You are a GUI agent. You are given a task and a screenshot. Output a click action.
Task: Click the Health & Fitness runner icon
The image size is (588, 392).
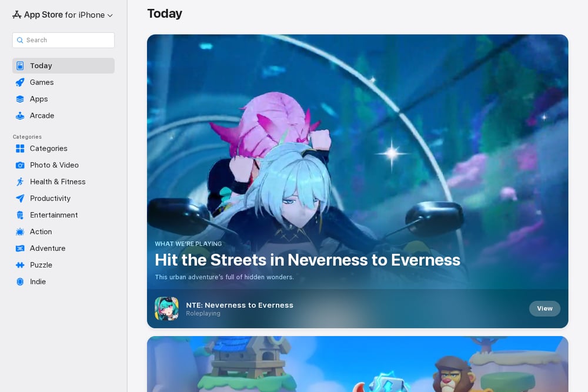[x=20, y=182]
